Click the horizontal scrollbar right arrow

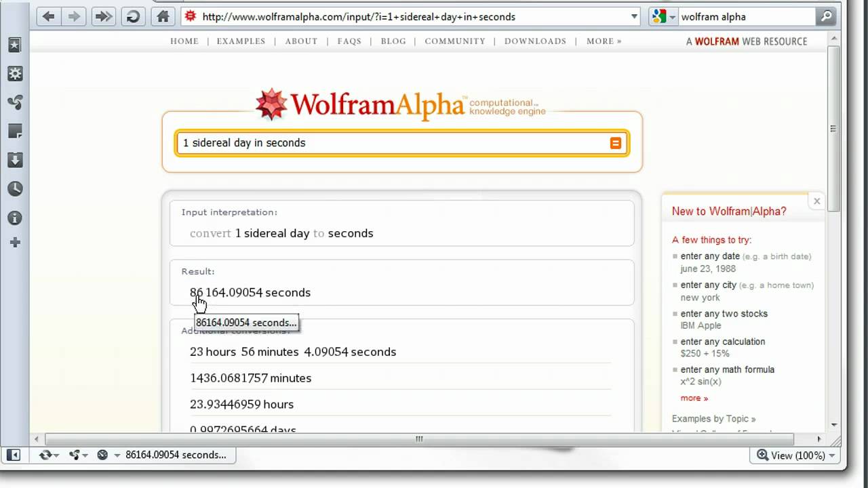[818, 439]
